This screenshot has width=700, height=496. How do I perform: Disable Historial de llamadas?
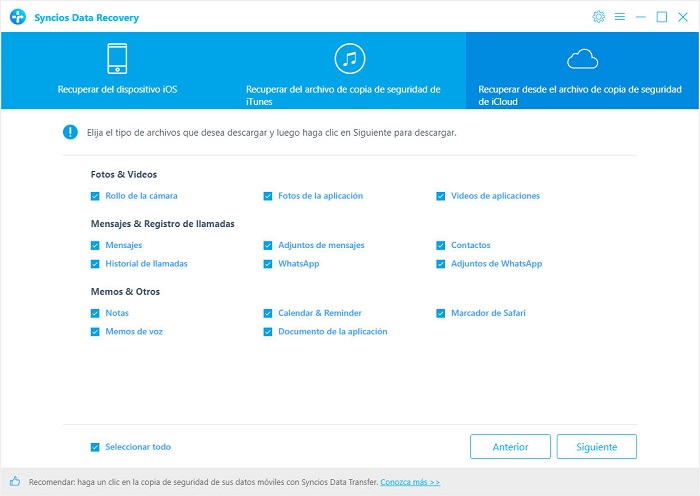click(x=95, y=264)
